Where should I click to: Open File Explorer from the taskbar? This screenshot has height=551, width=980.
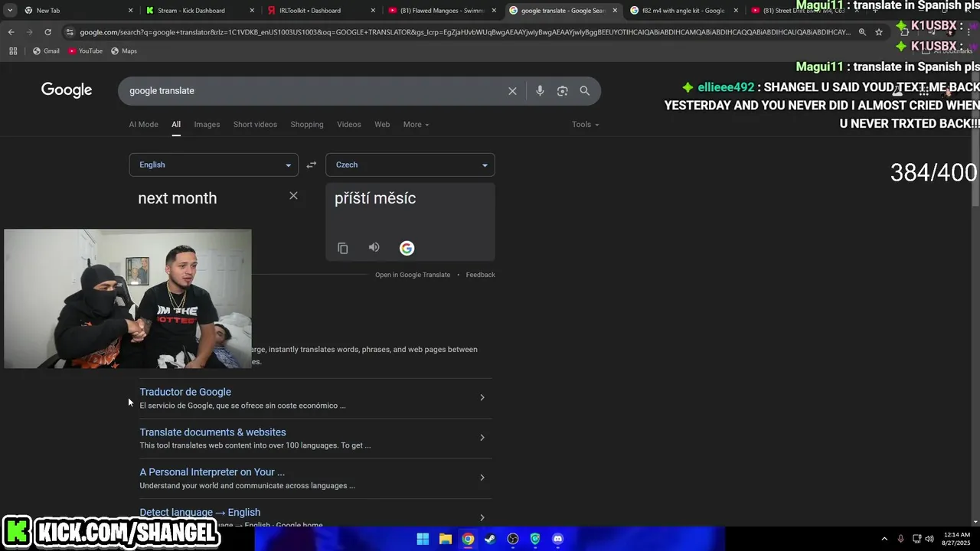coord(445,539)
